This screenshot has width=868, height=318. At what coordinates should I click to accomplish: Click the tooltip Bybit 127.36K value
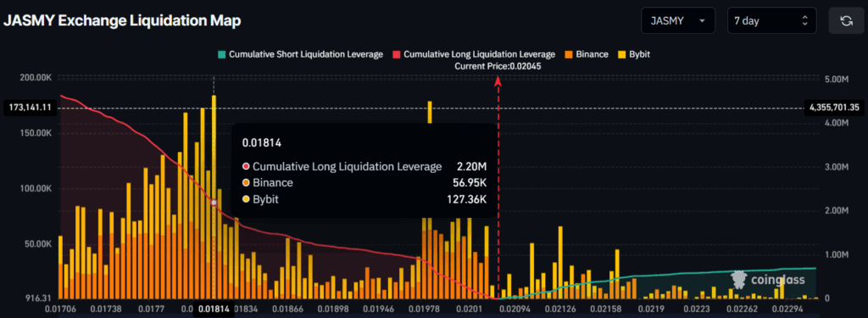pos(467,198)
